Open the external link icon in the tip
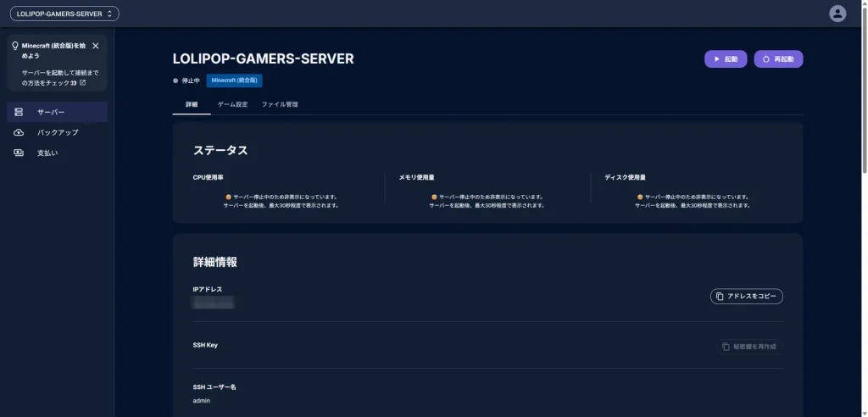This screenshot has height=417, width=868. [x=83, y=82]
